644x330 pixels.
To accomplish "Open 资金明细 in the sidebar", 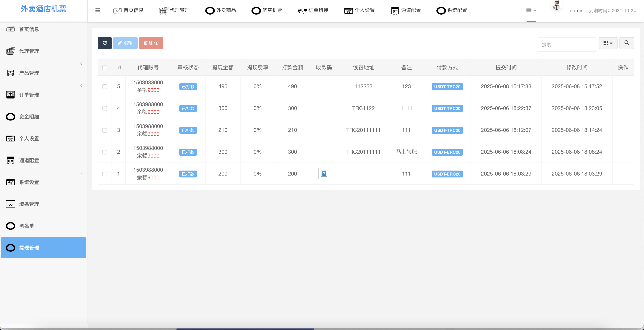I will (29, 117).
